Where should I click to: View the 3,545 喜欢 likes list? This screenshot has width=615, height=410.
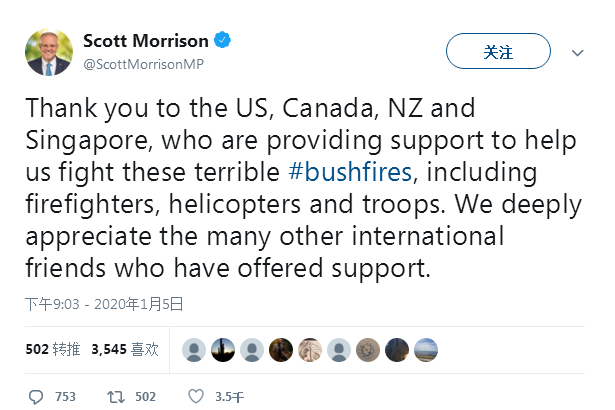124,349
